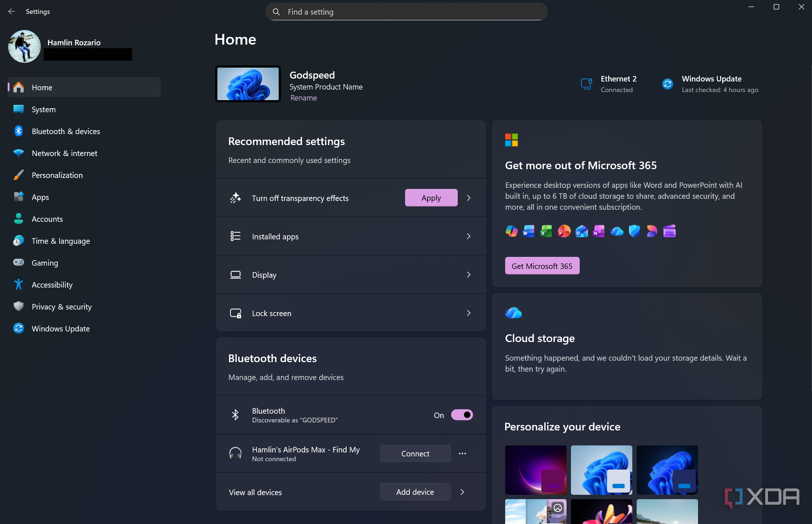Open Display settings chevron
This screenshot has height=524, width=812.
[469, 275]
